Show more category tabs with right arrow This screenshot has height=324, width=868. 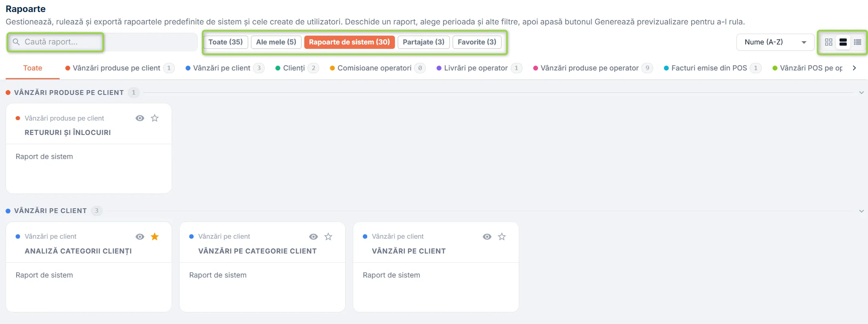854,68
